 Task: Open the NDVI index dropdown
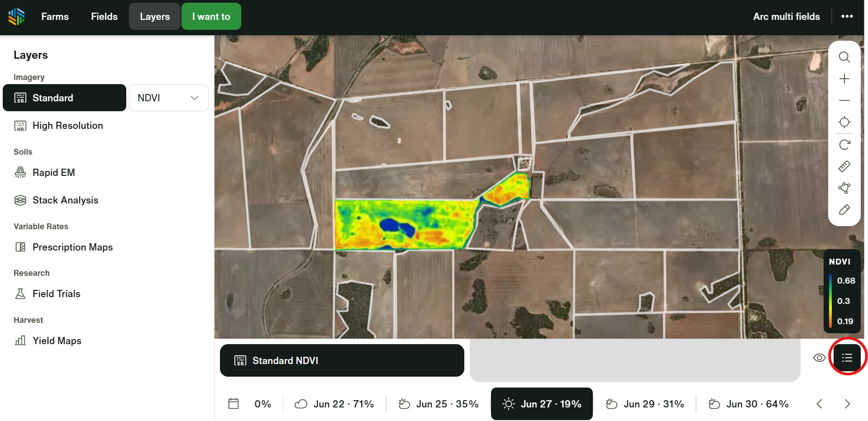click(x=168, y=98)
